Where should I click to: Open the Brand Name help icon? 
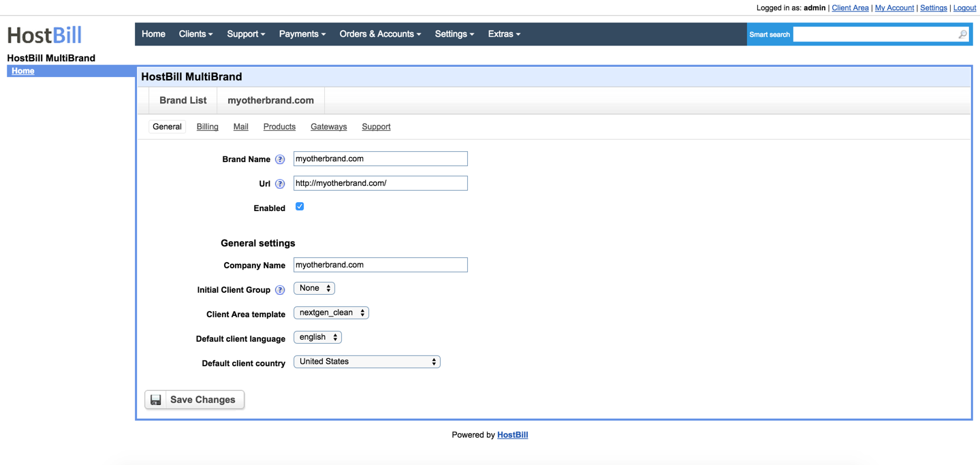tap(280, 159)
